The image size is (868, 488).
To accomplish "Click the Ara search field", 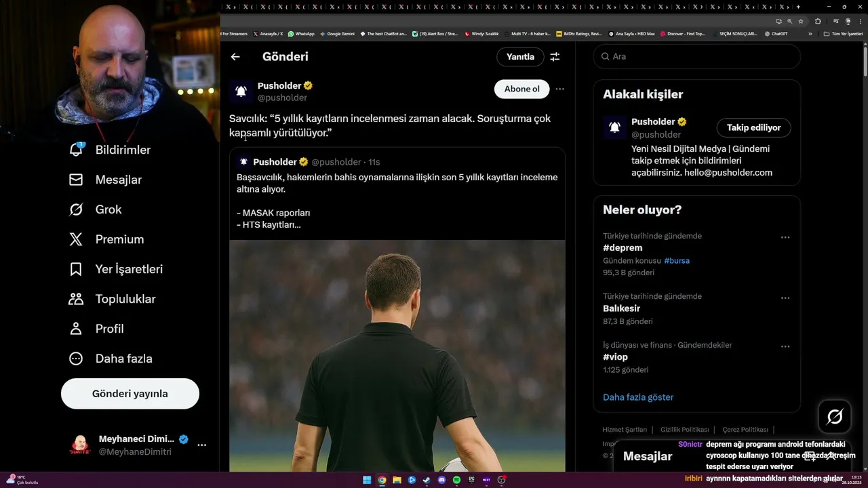I will coord(697,56).
